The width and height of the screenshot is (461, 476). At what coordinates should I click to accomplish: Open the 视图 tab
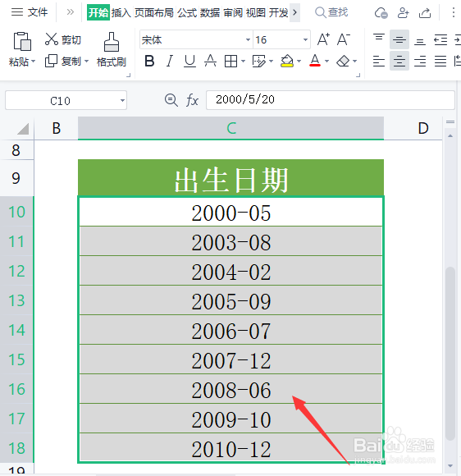click(x=256, y=12)
